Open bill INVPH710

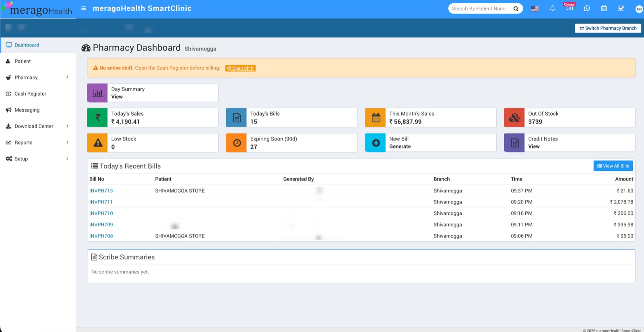tap(101, 213)
